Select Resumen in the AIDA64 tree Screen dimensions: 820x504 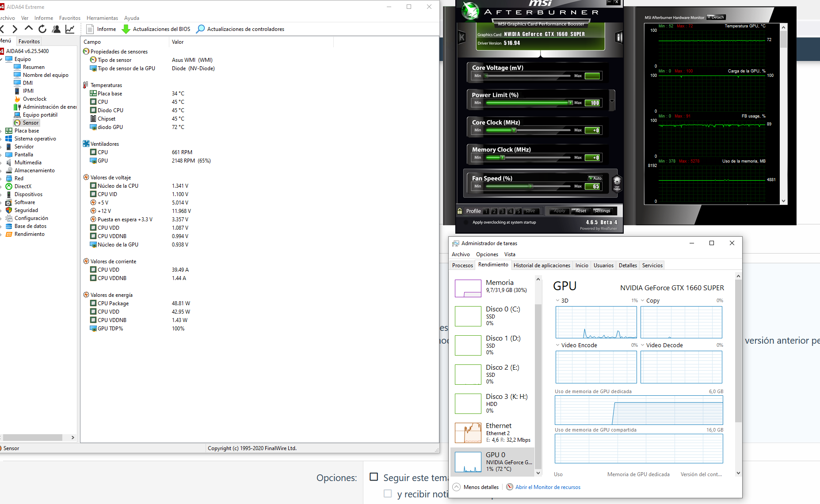(34, 67)
